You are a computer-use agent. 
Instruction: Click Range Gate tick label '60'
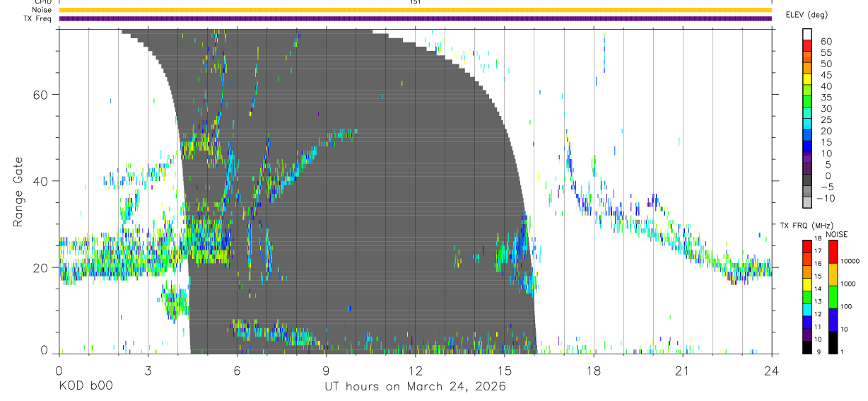(x=42, y=95)
